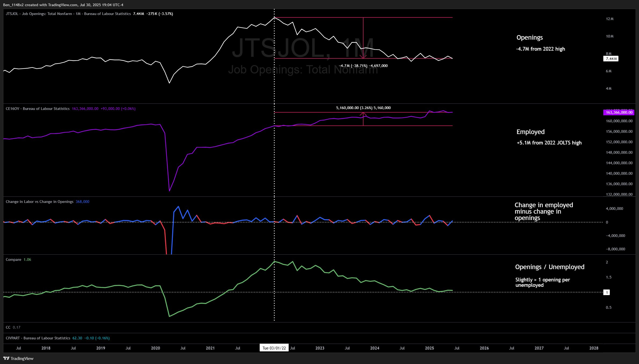Select the CE16OV legend title

[x=38, y=109]
